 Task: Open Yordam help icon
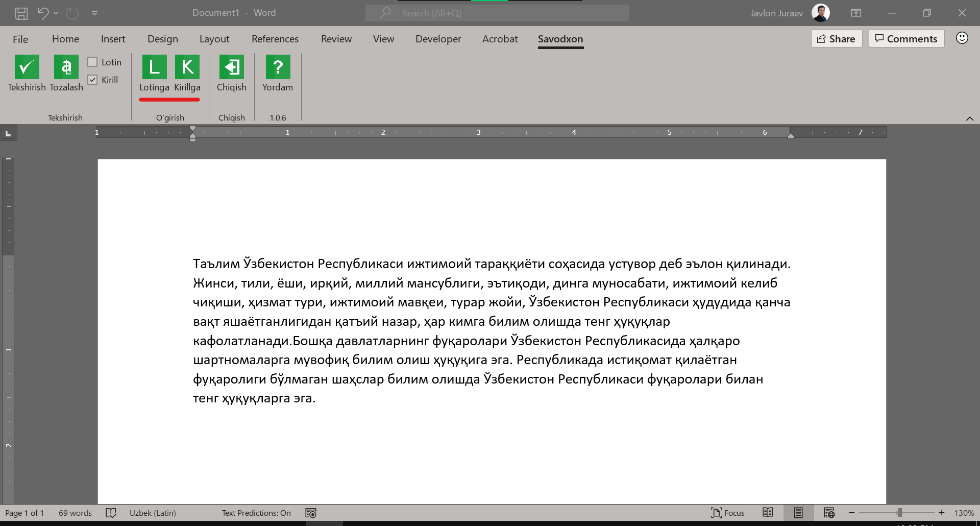pos(278,67)
